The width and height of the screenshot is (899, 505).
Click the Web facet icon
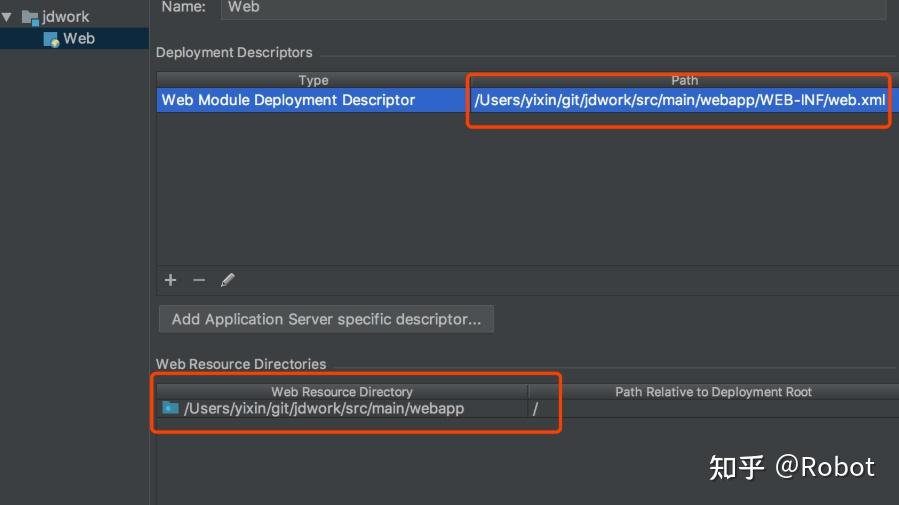[x=51, y=39]
